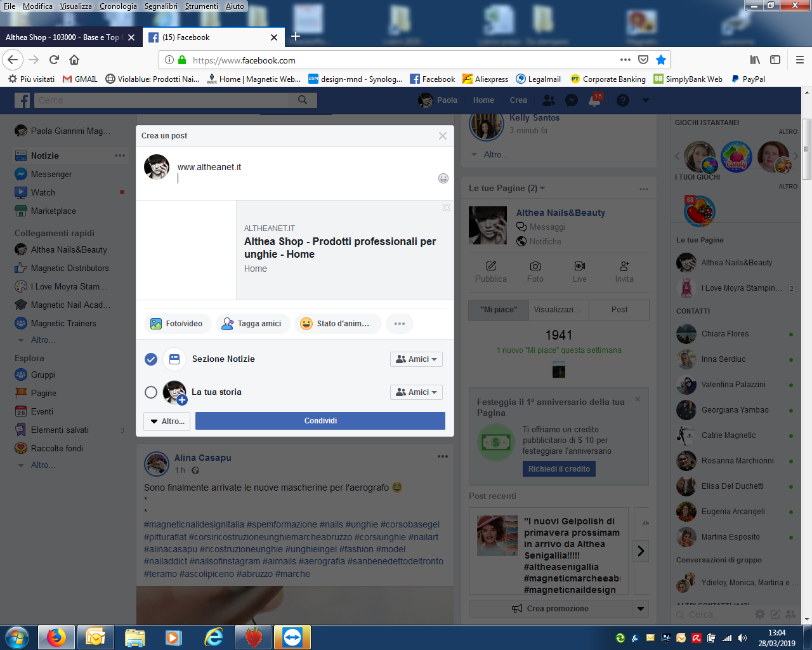Open the Firefox library icon

click(x=755, y=60)
